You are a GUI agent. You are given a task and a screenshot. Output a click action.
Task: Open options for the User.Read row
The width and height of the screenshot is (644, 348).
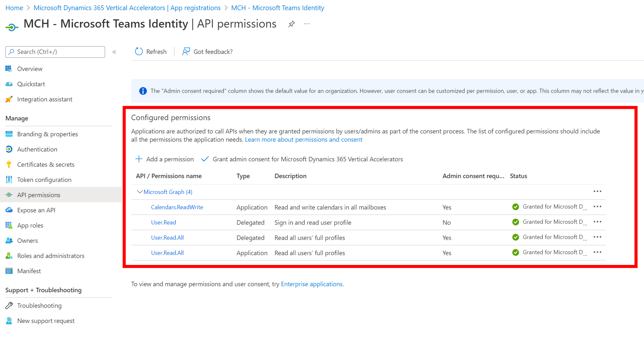(x=597, y=222)
